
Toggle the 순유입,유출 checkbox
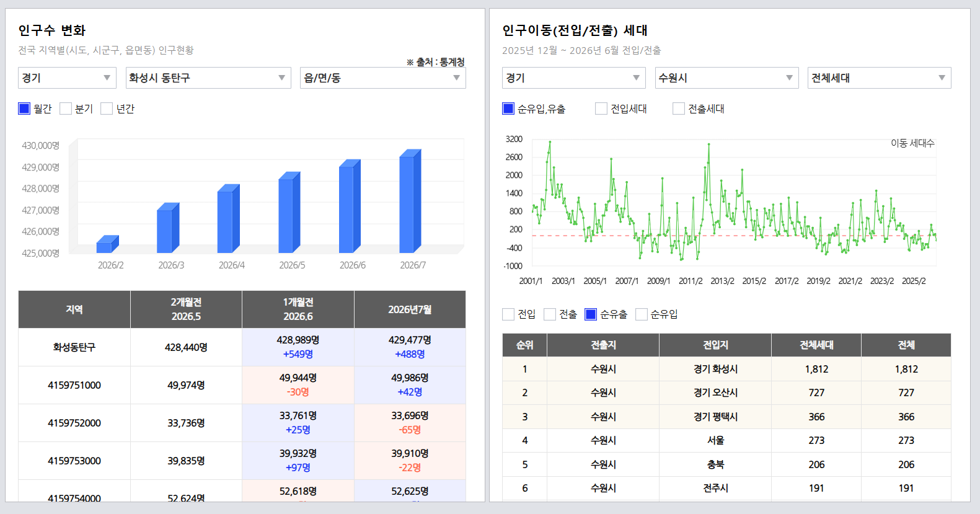508,109
